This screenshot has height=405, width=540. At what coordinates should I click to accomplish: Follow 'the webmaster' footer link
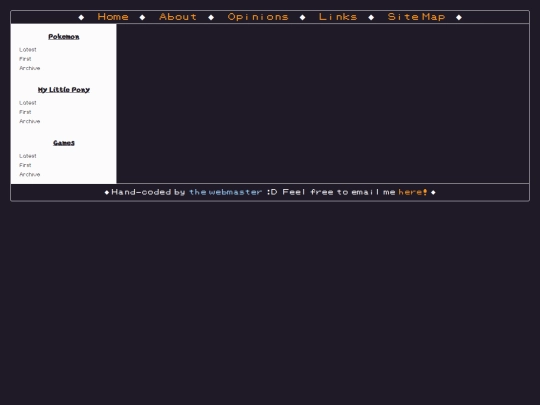coord(226,192)
